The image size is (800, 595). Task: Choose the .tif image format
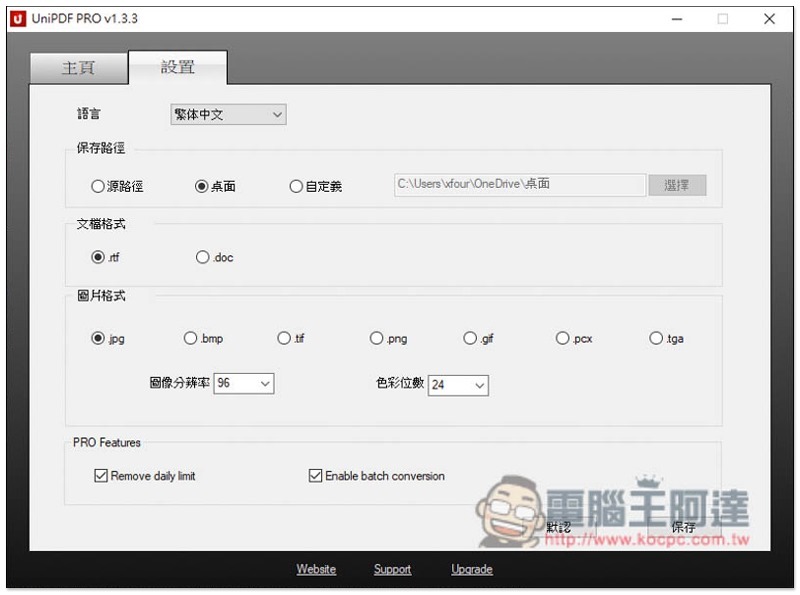(291, 338)
